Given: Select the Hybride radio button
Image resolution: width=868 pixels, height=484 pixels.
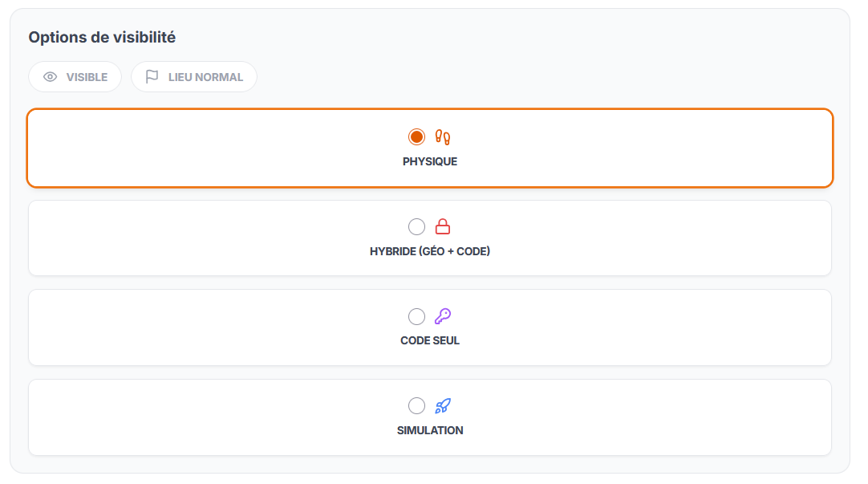Looking at the screenshot, I should pyautogui.click(x=416, y=226).
